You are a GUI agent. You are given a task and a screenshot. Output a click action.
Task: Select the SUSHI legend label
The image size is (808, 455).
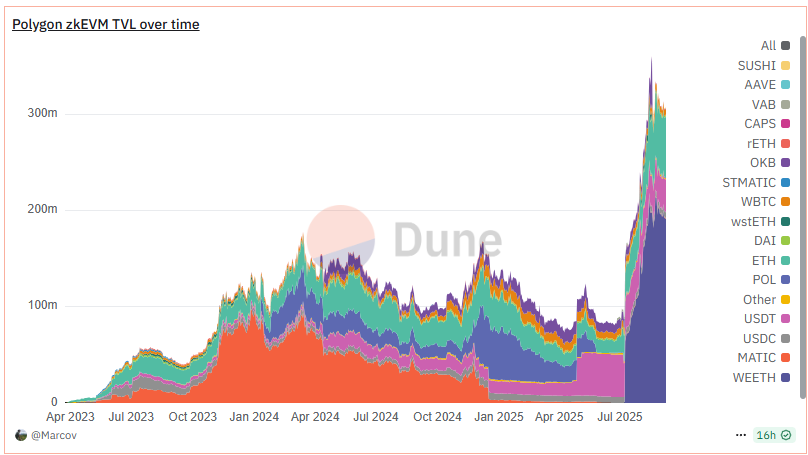pos(756,65)
